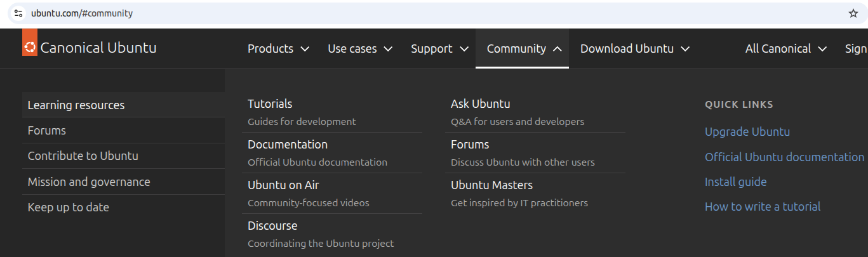Select Forums in the side navigation

point(123,130)
